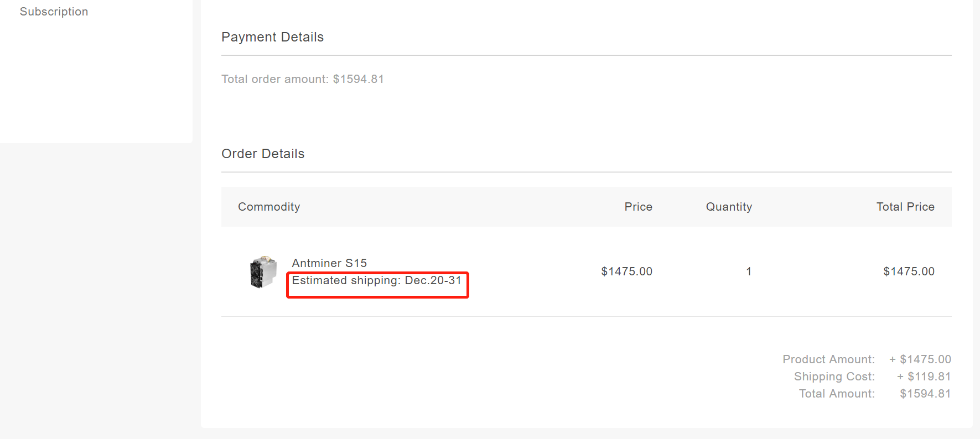Click the Estimated shipping Dec.20-31 text

point(377,280)
